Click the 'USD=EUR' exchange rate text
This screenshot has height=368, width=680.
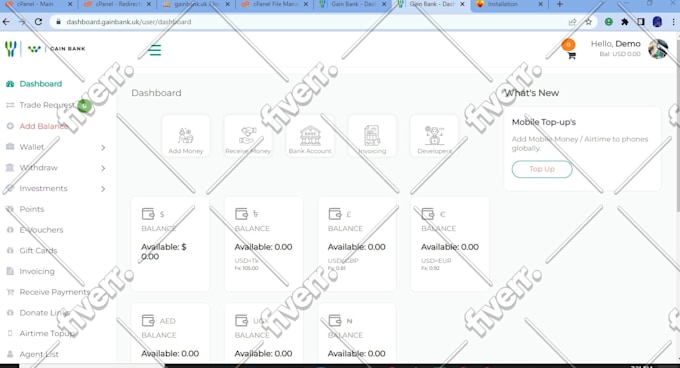436,261
